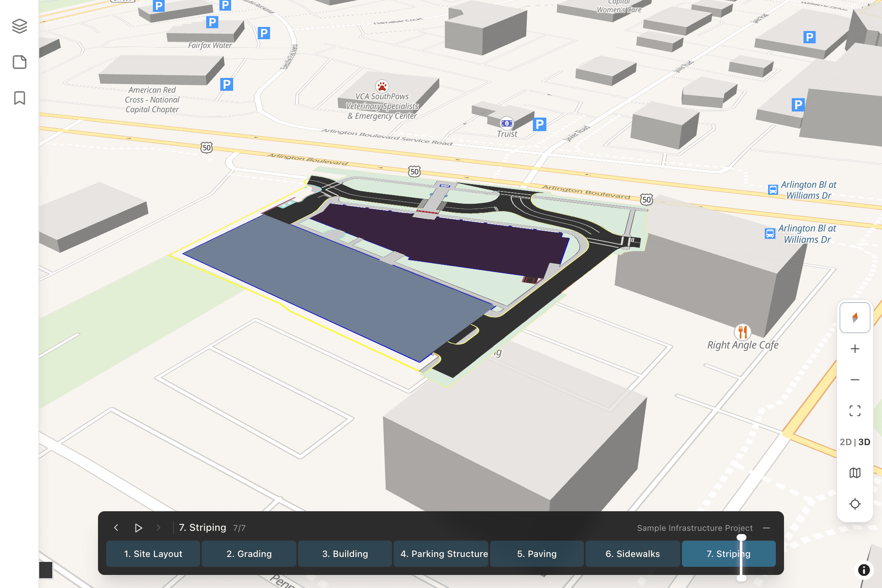Click the VCA SouthPaws veterinary paw marker

382,86
